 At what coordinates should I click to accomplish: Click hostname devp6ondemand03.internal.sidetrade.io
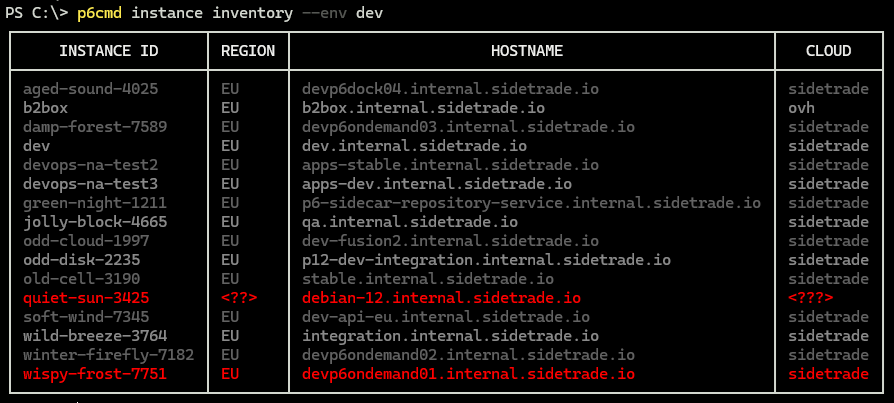tap(469, 127)
